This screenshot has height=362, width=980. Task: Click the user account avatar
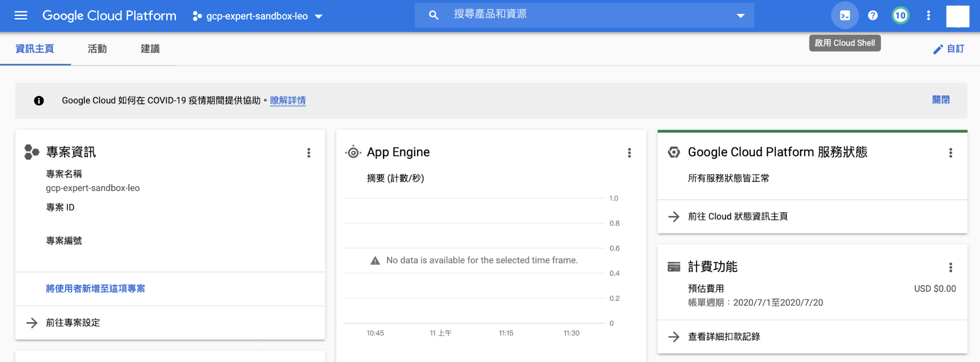957,16
